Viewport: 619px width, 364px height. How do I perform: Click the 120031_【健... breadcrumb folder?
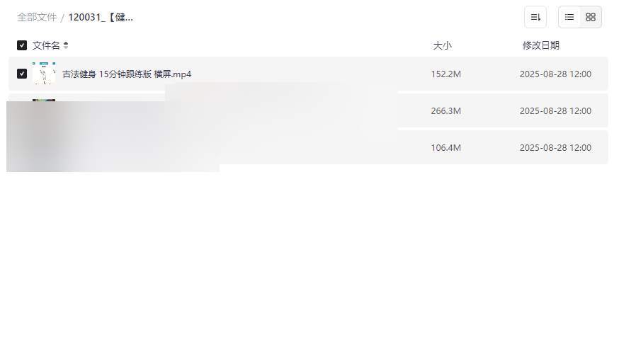[101, 18]
